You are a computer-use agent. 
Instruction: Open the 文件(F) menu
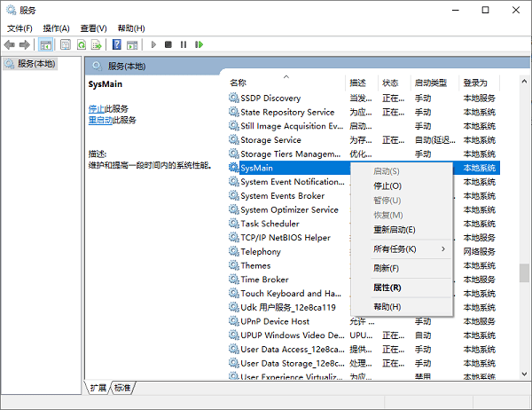coord(20,28)
